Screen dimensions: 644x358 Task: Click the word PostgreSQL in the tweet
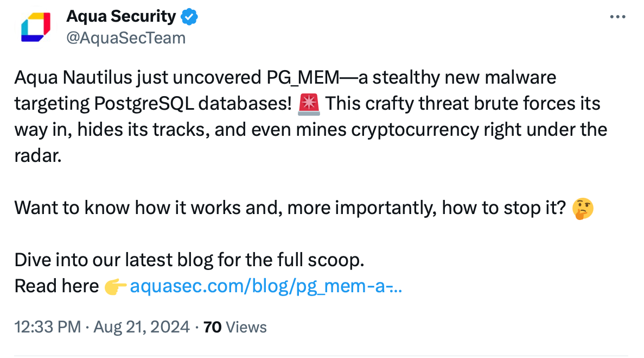pos(144,104)
